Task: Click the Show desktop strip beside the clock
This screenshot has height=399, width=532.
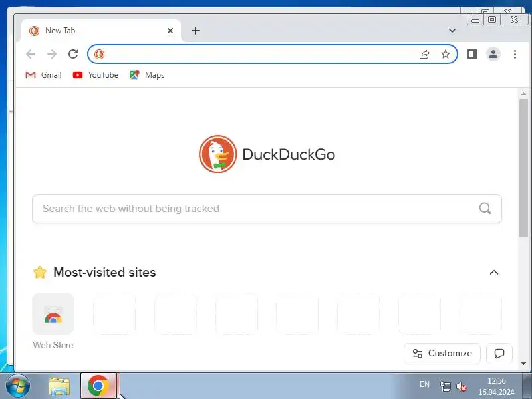Action: click(527, 386)
